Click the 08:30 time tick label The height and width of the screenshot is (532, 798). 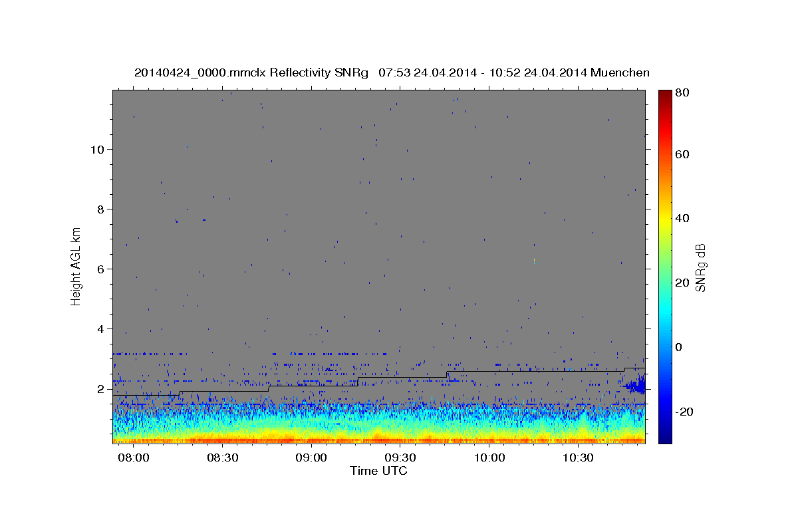pos(222,458)
